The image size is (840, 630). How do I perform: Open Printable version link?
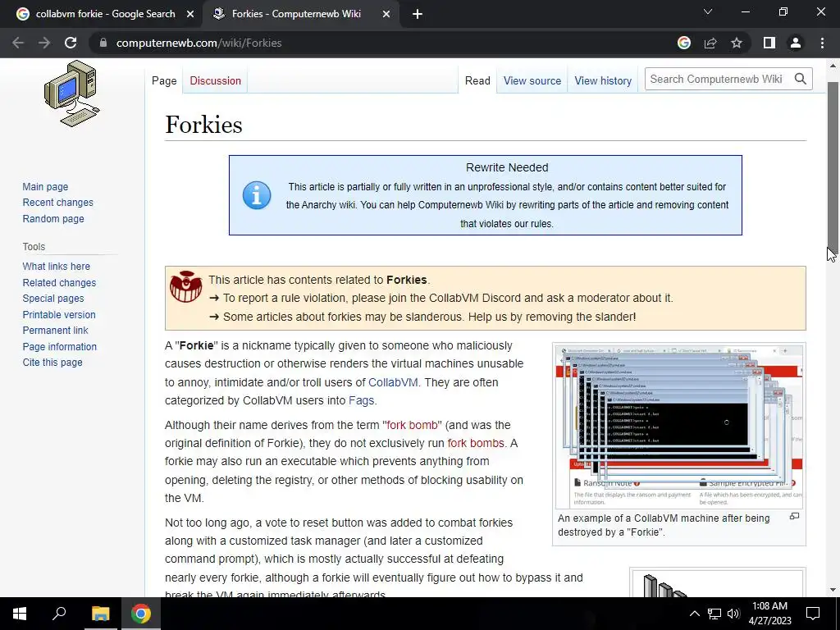(x=59, y=314)
